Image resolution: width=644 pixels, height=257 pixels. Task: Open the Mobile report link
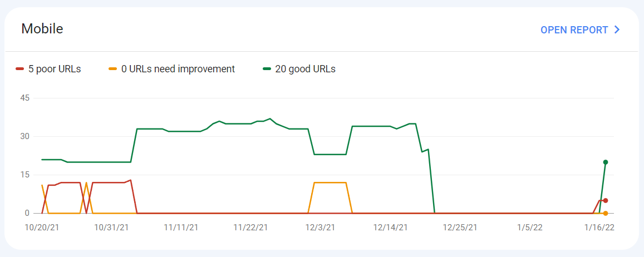pos(579,30)
